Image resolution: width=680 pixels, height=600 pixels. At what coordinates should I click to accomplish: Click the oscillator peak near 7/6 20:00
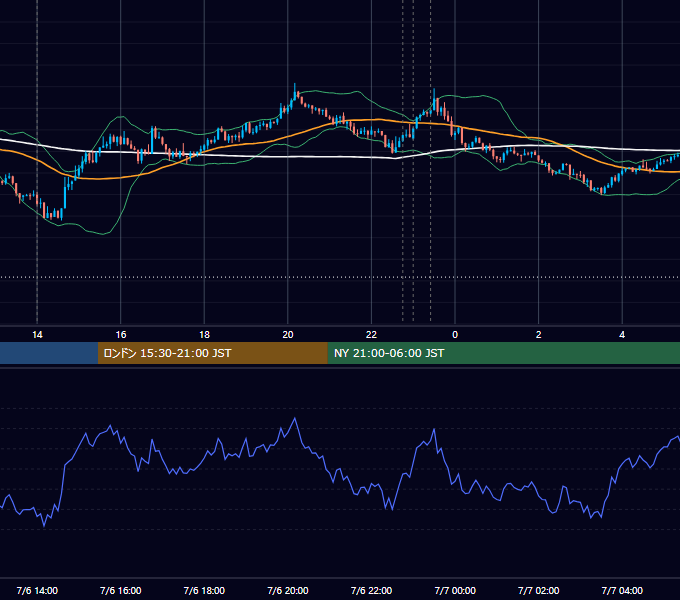pyautogui.click(x=295, y=419)
